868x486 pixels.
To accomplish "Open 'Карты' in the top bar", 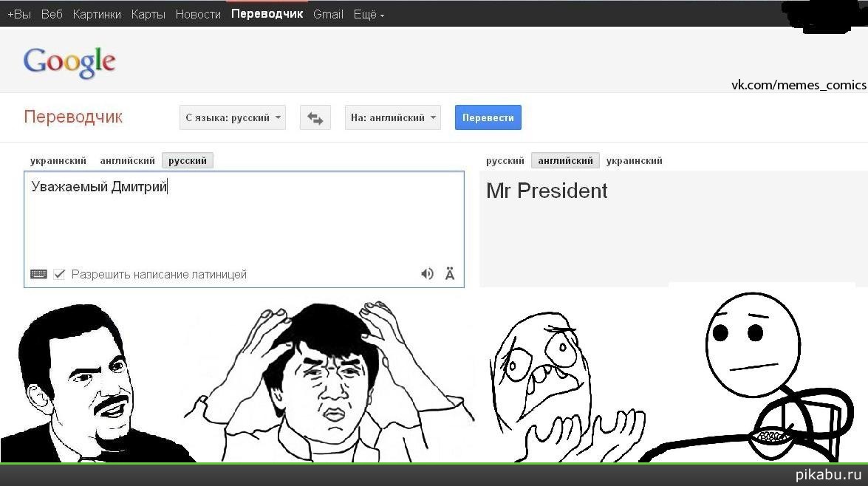I will (x=148, y=14).
